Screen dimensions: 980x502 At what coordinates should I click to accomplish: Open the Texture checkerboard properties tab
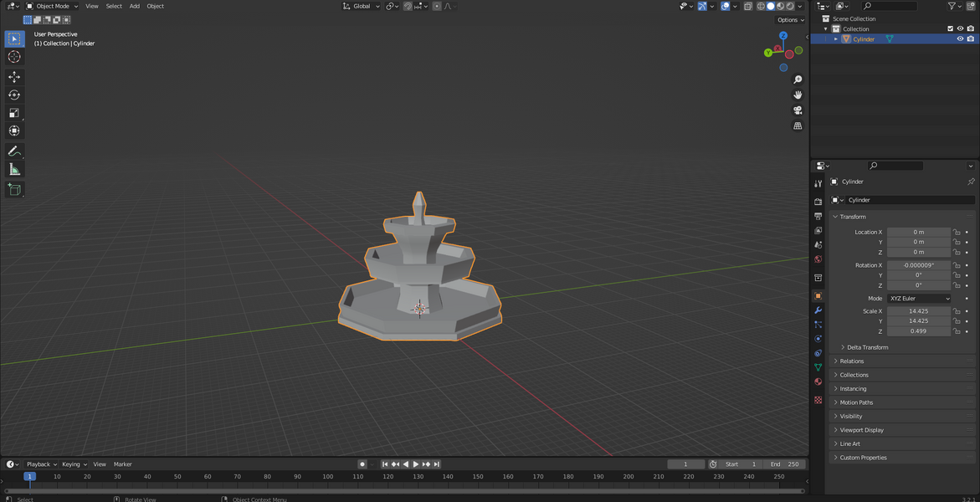(818, 399)
